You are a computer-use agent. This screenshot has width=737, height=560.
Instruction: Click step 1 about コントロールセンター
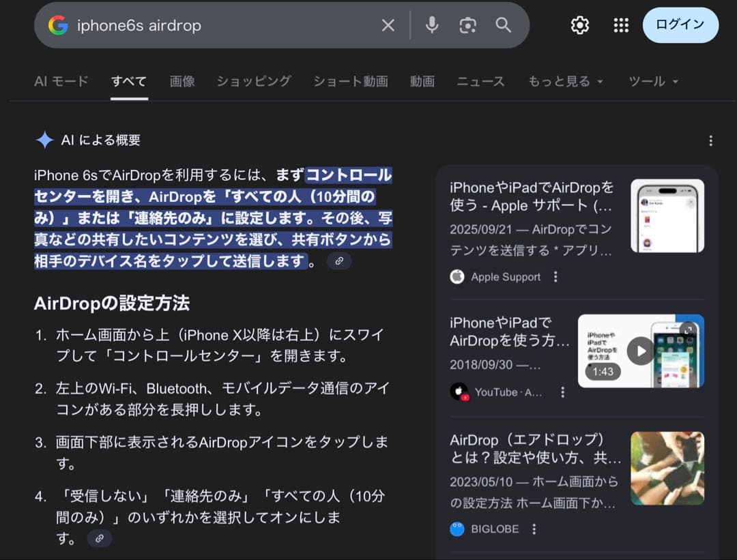(x=220, y=345)
